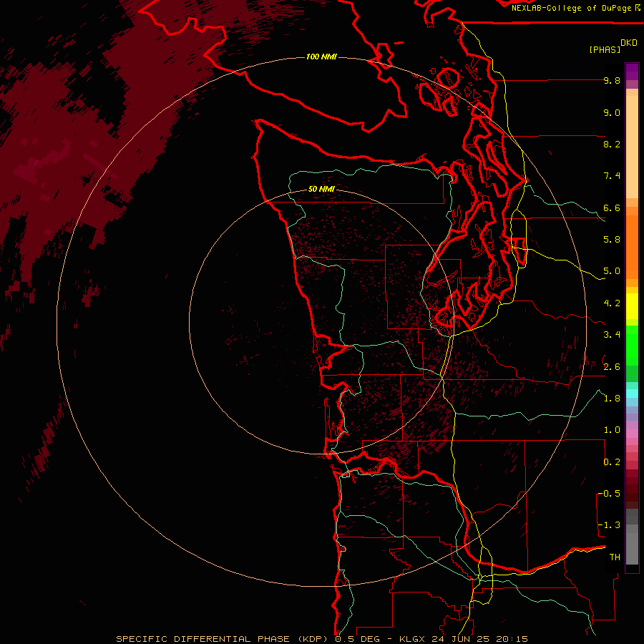Click the SPECIFIC DIFFERENTIAL PHASE (KDP) caption

223,639
